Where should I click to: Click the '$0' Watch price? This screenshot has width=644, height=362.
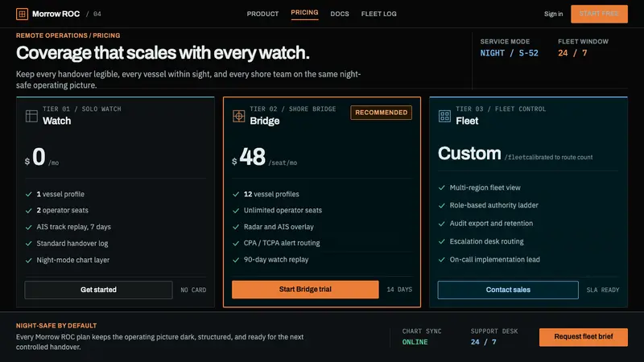click(x=35, y=157)
